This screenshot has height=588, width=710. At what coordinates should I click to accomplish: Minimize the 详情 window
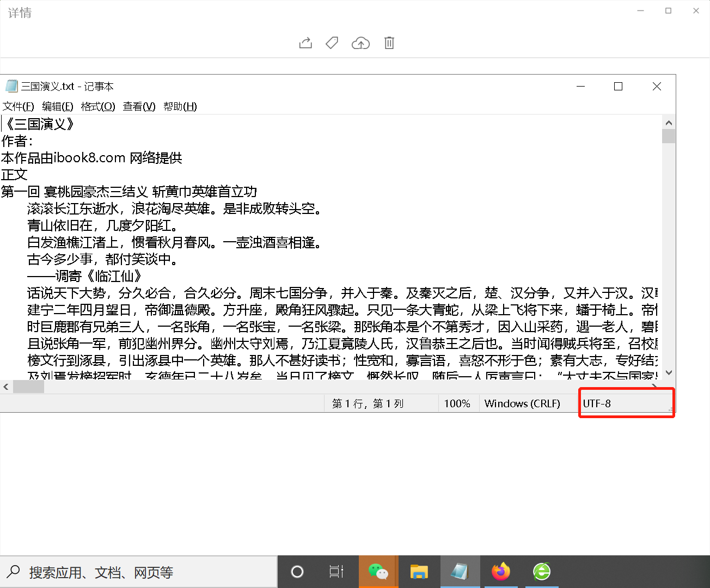tap(641, 11)
